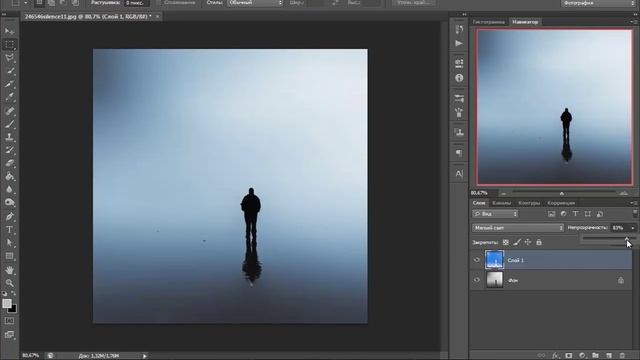Open the layer filter type dropdown Вид
Image resolution: width=640 pixels, height=360 pixels.
tap(495, 214)
